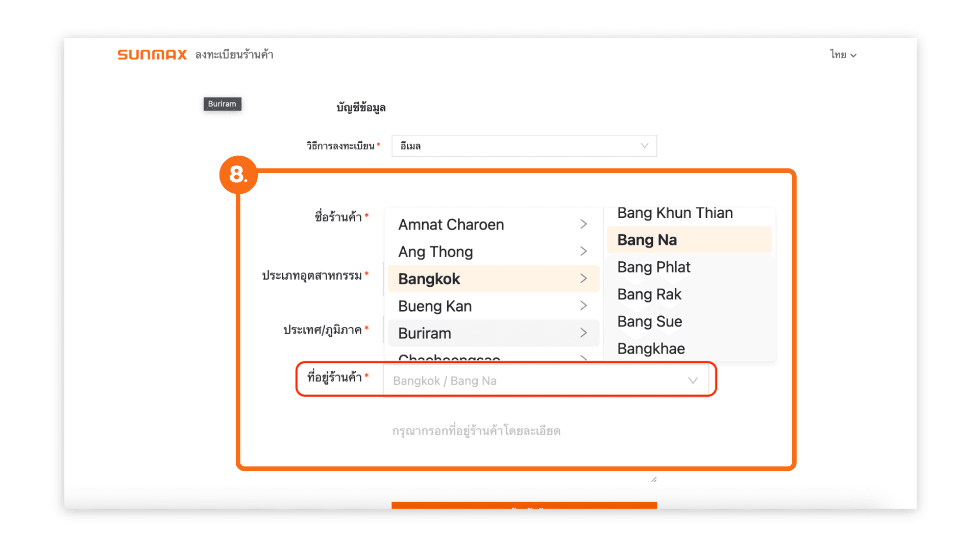Click the textarea resize handle

[x=654, y=480]
